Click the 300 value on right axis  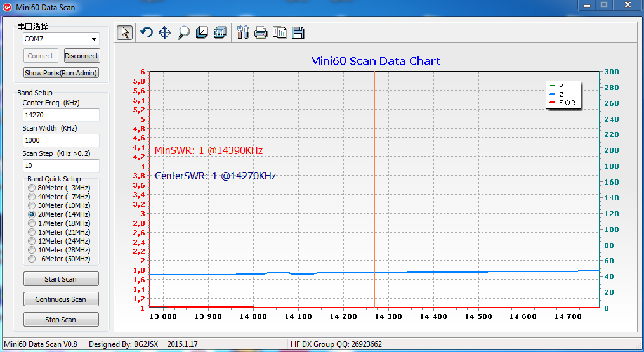[611, 72]
